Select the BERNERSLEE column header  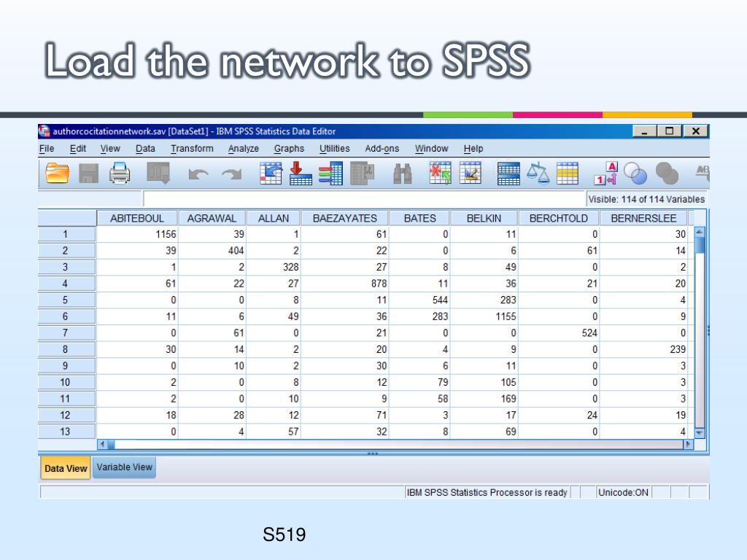point(643,218)
